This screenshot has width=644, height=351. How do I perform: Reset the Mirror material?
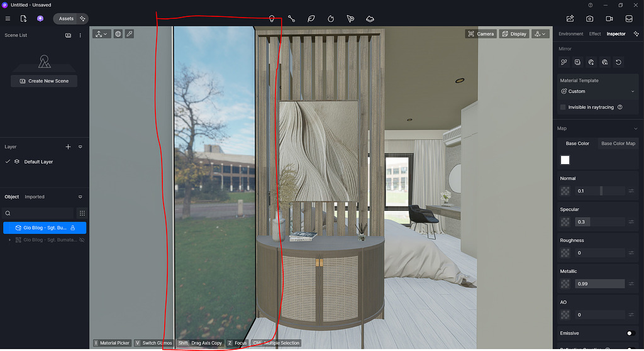click(x=618, y=62)
